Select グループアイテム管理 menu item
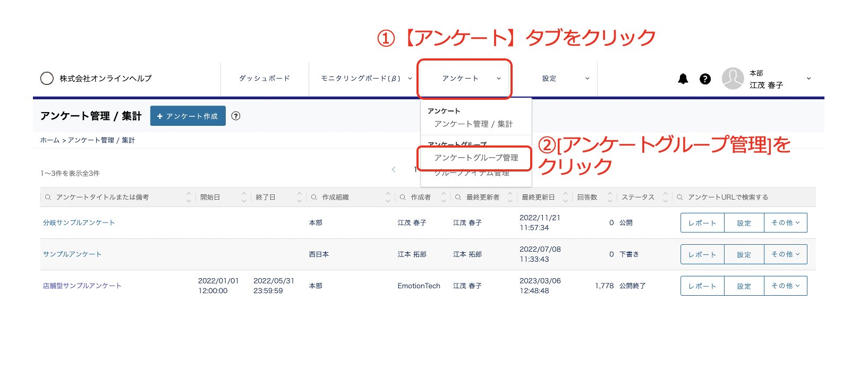868x378 pixels. (x=472, y=173)
